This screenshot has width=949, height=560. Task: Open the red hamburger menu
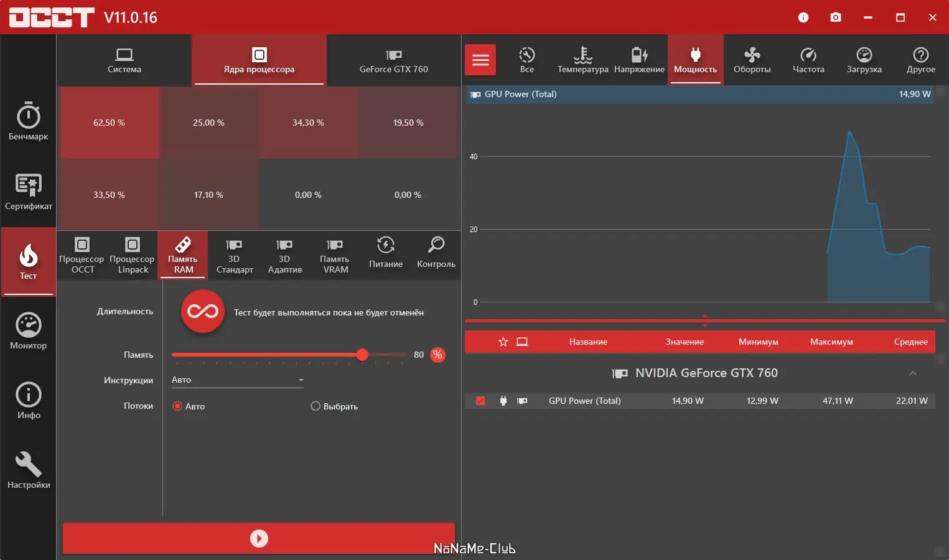480,60
